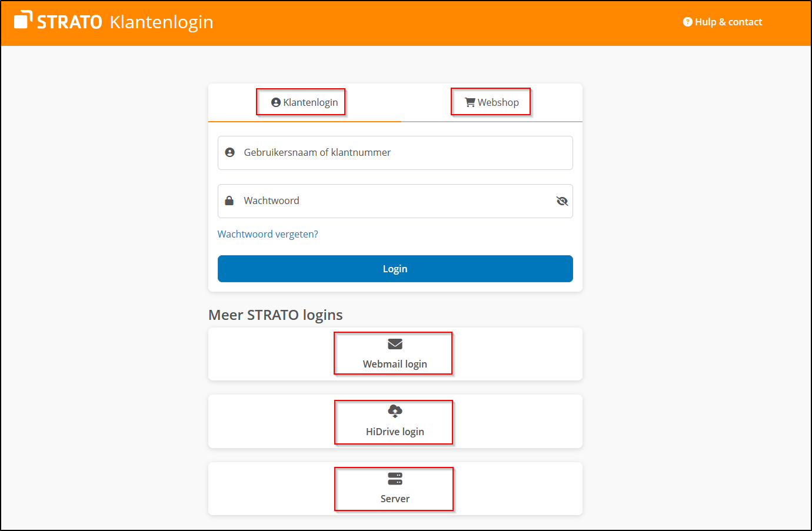
Task: Open the Webmail login text link
Action: pyautogui.click(x=395, y=364)
